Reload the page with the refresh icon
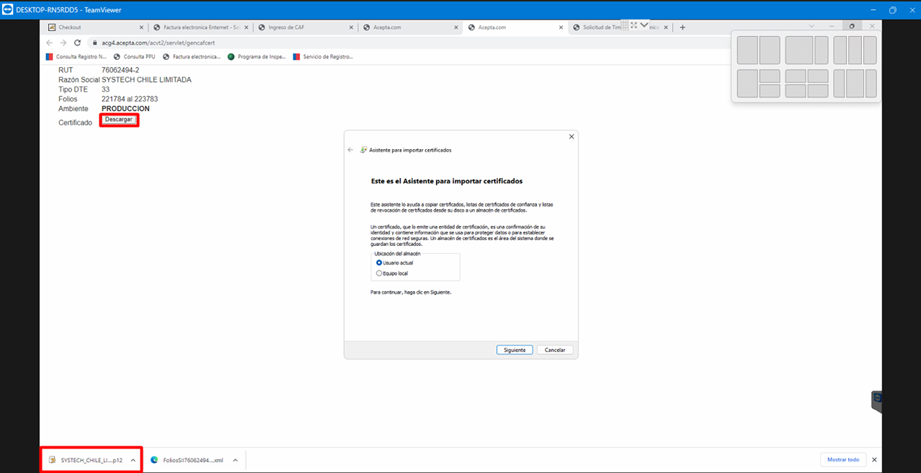Viewport: 921px width, 473px height. (77, 43)
